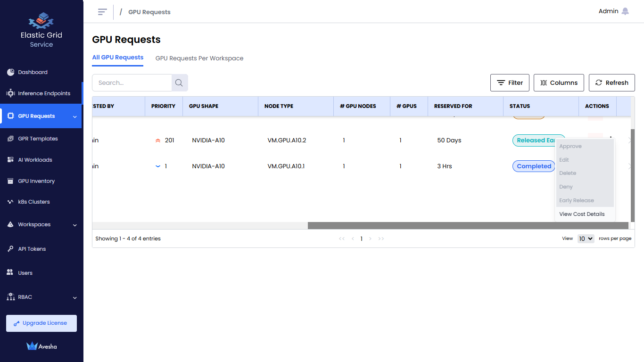Open Inference Endpoints from sidebar icon
The width and height of the screenshot is (644, 362).
coord(10,93)
